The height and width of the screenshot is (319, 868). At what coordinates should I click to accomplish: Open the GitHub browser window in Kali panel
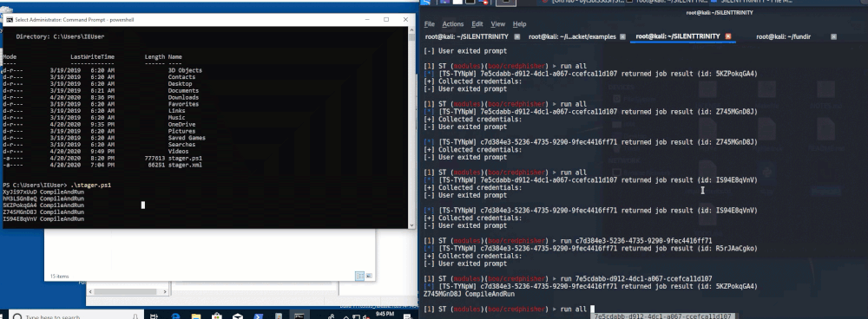(x=582, y=3)
